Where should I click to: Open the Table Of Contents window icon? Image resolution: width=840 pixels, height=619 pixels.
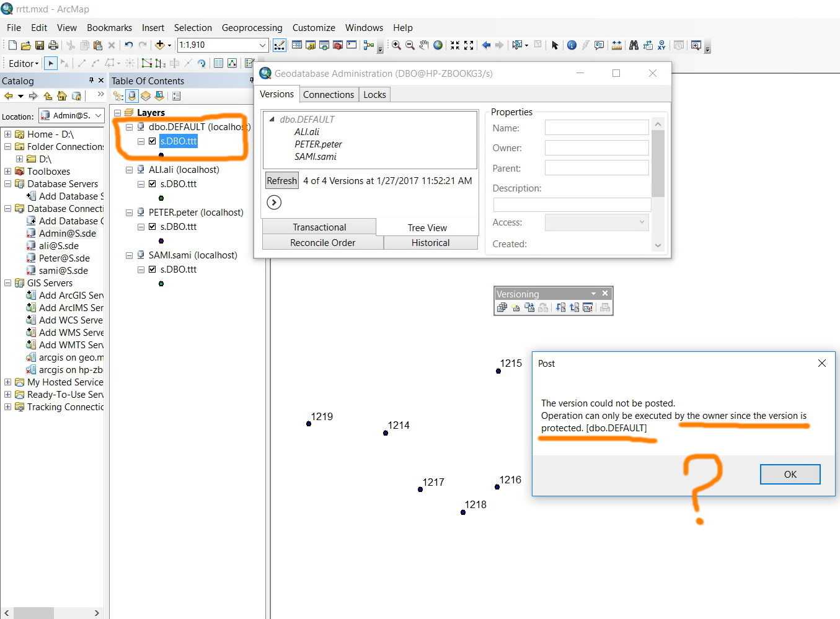[297, 45]
